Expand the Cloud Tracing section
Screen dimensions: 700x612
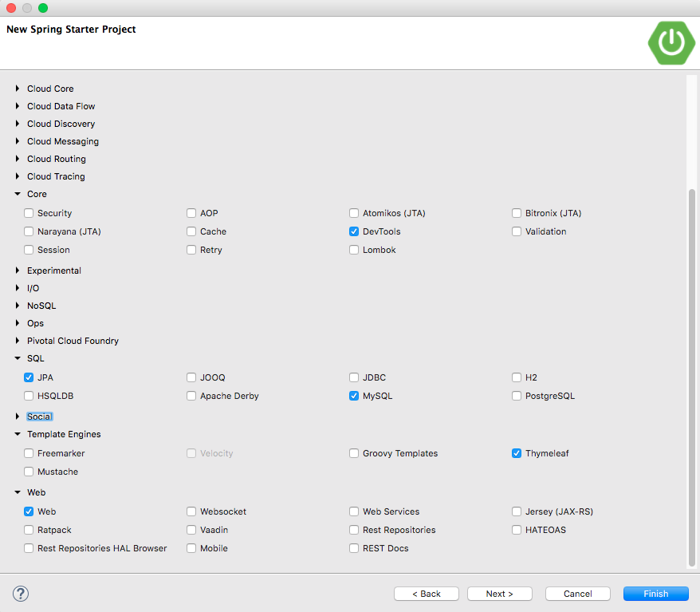(18, 176)
